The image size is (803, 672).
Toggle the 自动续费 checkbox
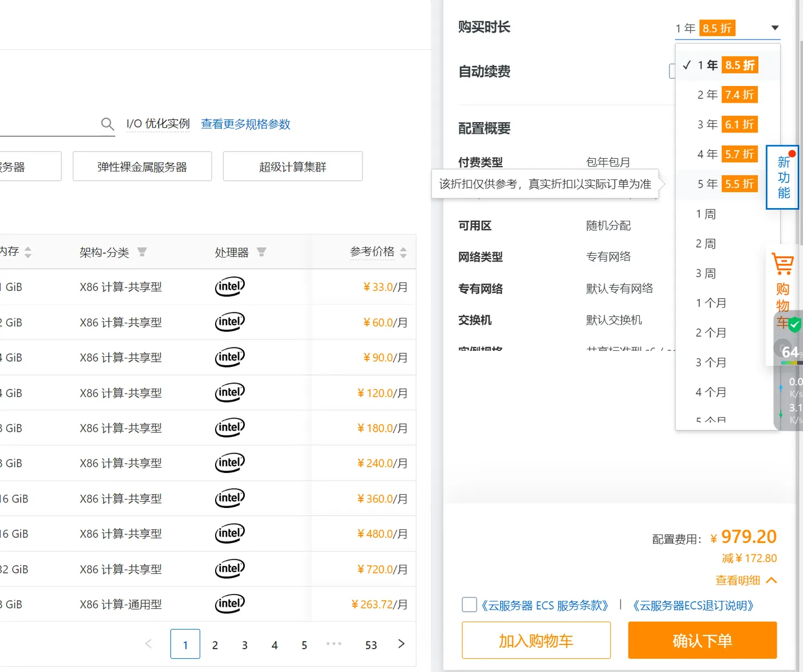tap(673, 71)
